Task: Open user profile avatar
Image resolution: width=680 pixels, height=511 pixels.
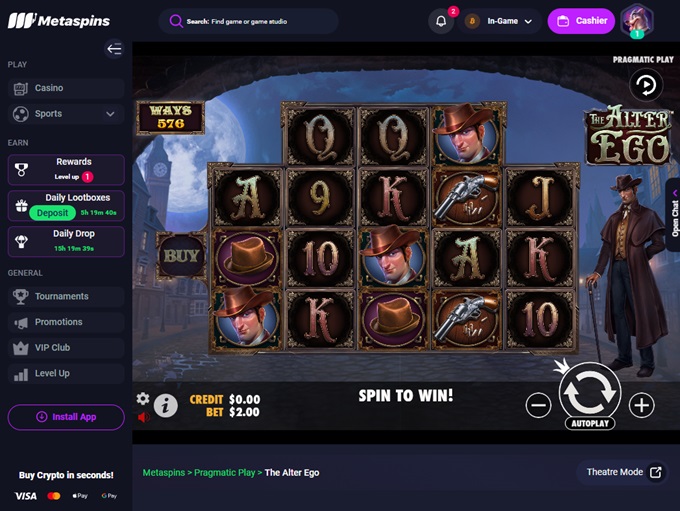Action: (x=637, y=20)
